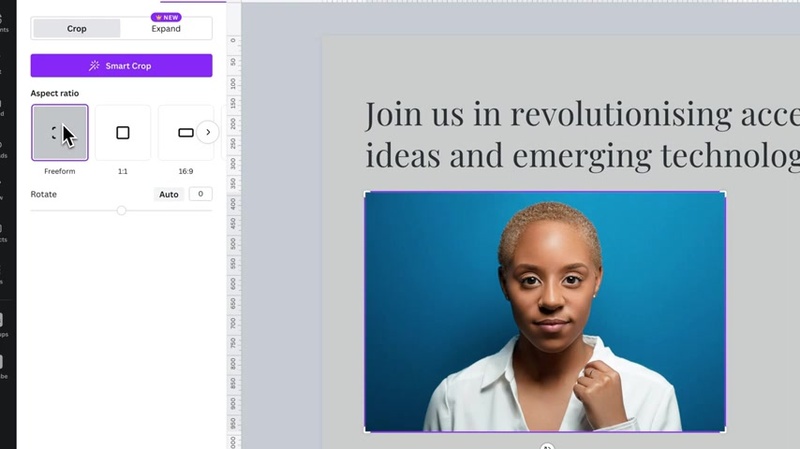Run Smart Crop on the image
Screen dimensions: 800x449
[x=121, y=66]
